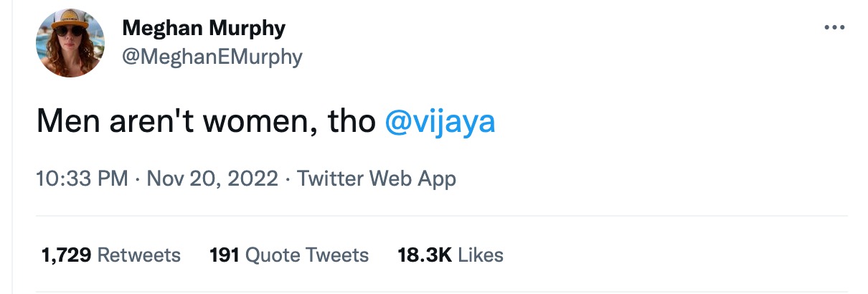This screenshot has width=868, height=294.
Task: Click the 10:33 PM timestamp
Action: (82, 179)
